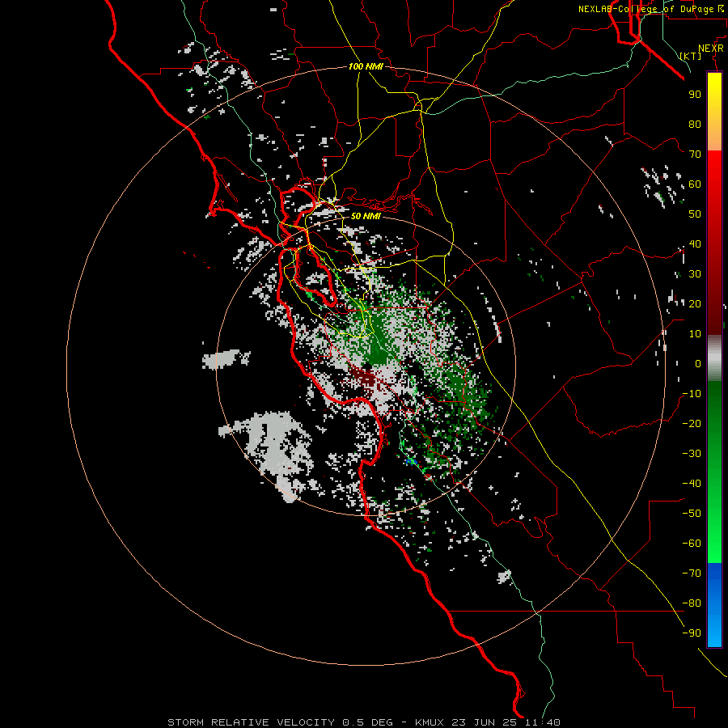The width and height of the screenshot is (728, 728).
Task: Click the 50 value on velocity scale
Action: 695,214
